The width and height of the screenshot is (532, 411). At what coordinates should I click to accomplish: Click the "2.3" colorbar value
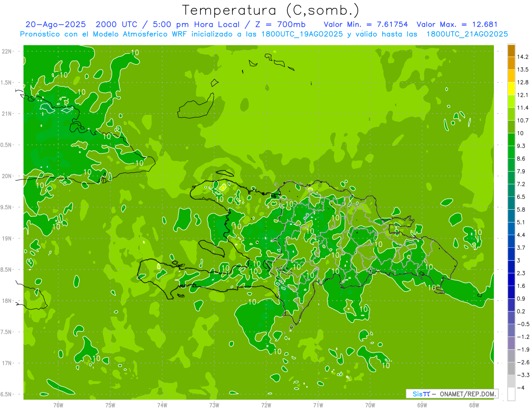(x=522, y=273)
